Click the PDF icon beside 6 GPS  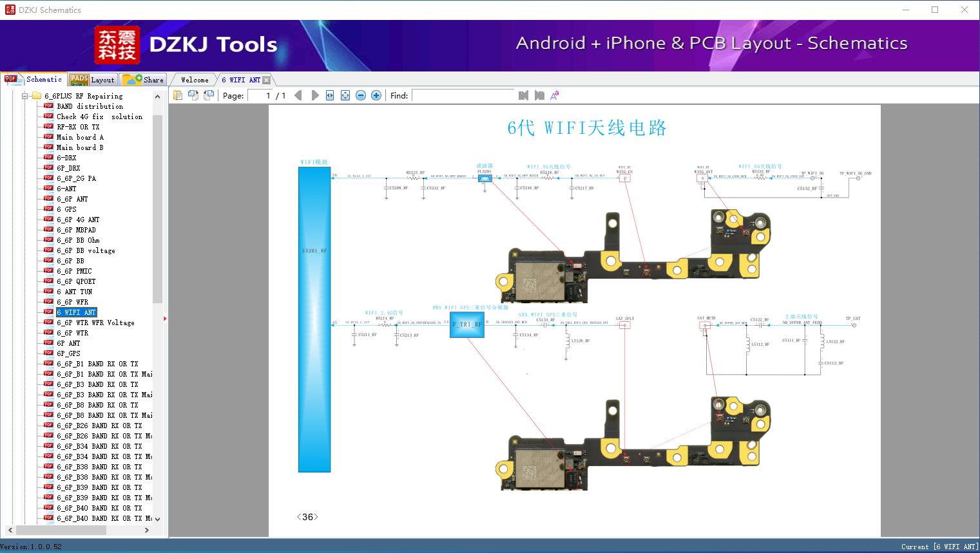[x=48, y=209]
